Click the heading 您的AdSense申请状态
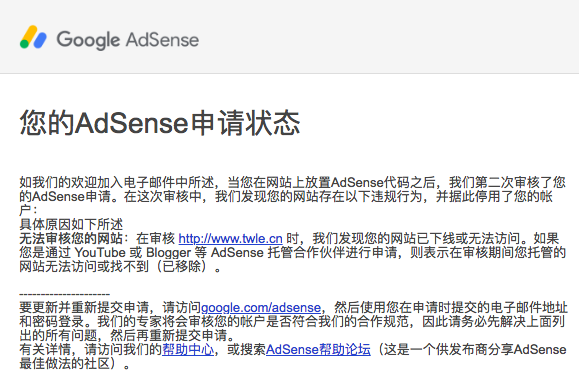Screen dimensions: 579x378 pyautogui.click(x=160, y=123)
